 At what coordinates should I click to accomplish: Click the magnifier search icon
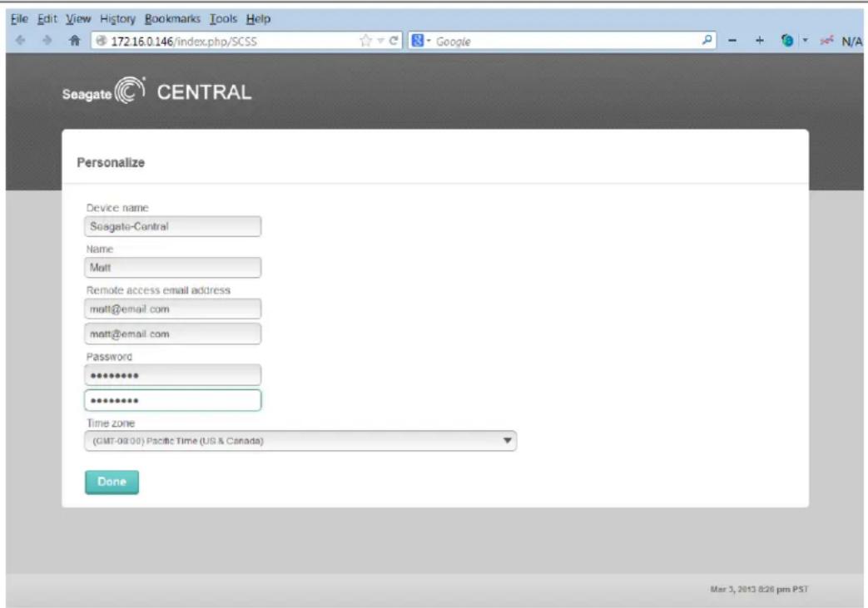[707, 40]
